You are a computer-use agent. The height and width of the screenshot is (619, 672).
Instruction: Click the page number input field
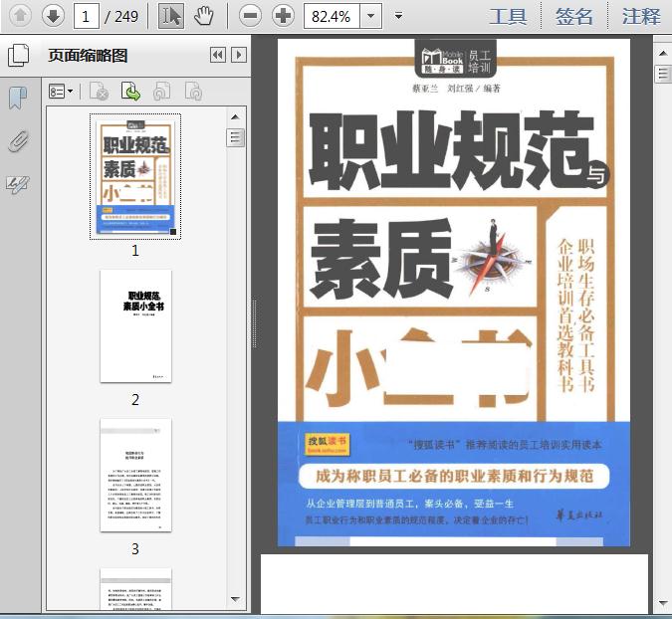[87, 16]
